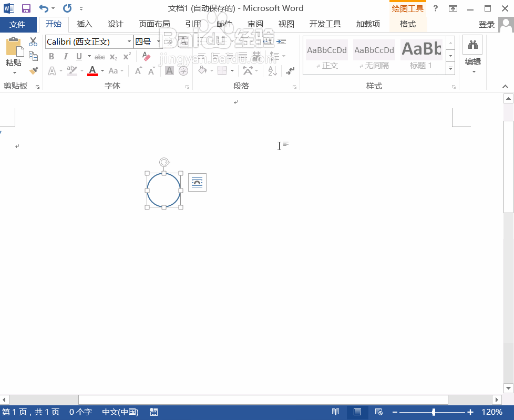Switch to the 插入 ribbon tab
514x420 pixels.
85,24
